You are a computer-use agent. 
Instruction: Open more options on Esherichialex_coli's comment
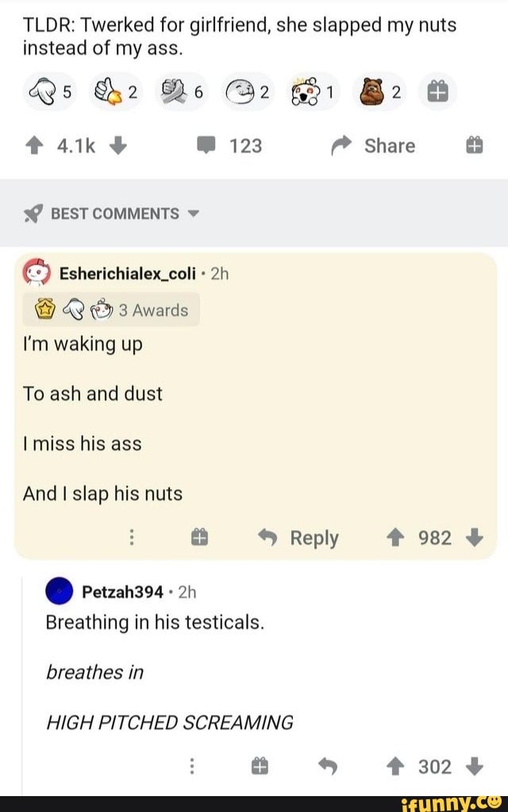(x=131, y=538)
